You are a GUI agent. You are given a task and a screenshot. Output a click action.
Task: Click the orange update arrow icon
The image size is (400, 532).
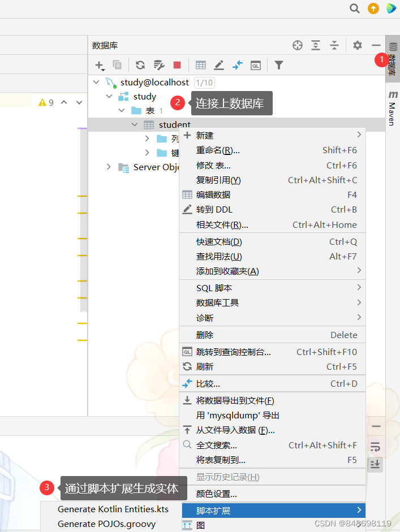pos(373,8)
